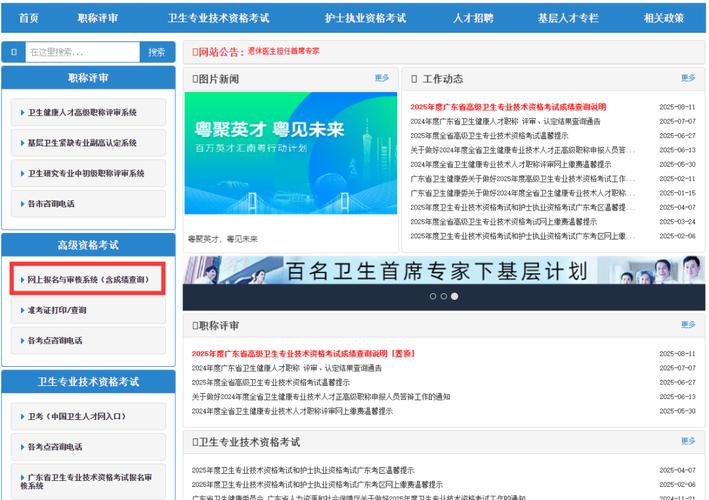Click the 网站公告 notice icon
The image size is (709, 500).
pyautogui.click(x=196, y=51)
